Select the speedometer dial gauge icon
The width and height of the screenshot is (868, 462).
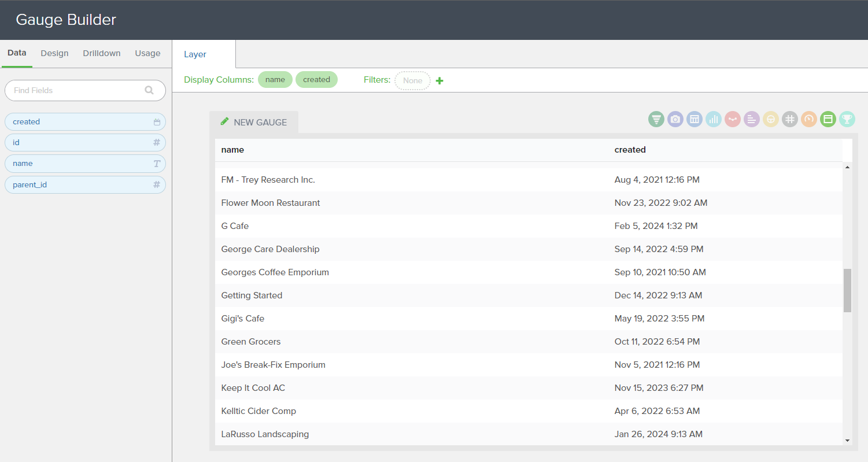coord(808,120)
